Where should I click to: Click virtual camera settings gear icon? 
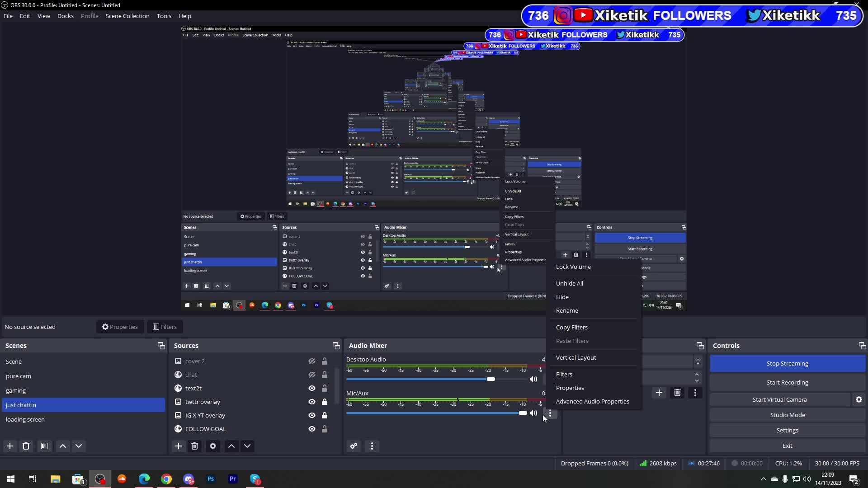pos(859,399)
